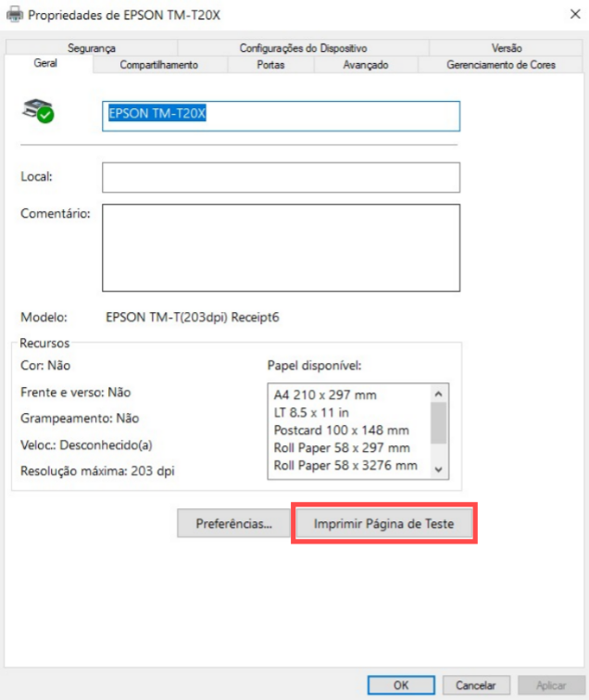Open Gerenciamento de Cores tab
This screenshot has height=700, width=589.
pos(501,65)
